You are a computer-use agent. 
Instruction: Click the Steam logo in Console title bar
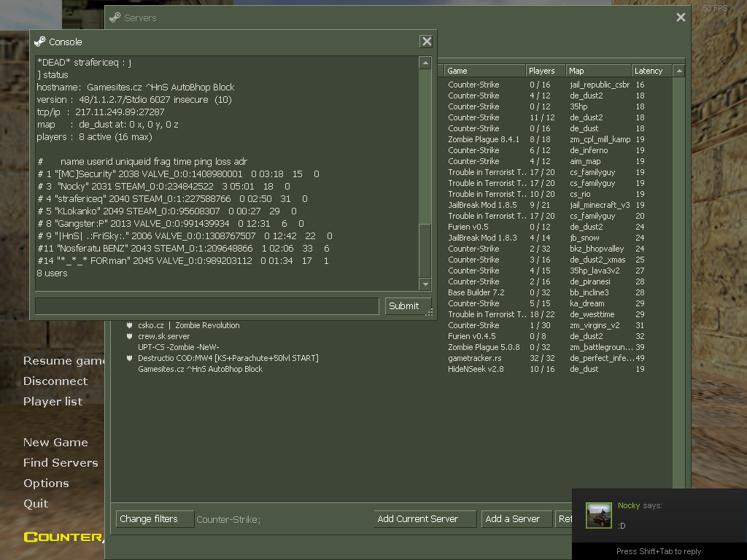pyautogui.click(x=40, y=42)
